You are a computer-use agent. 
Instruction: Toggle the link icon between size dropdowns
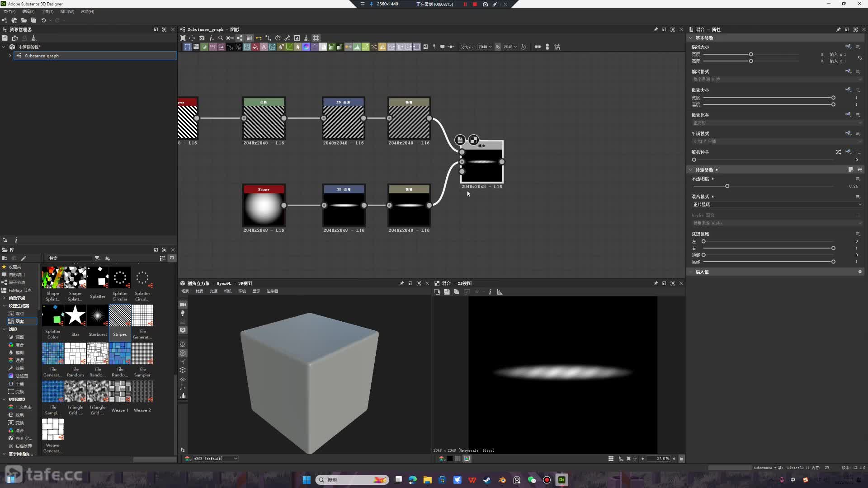pyautogui.click(x=498, y=47)
